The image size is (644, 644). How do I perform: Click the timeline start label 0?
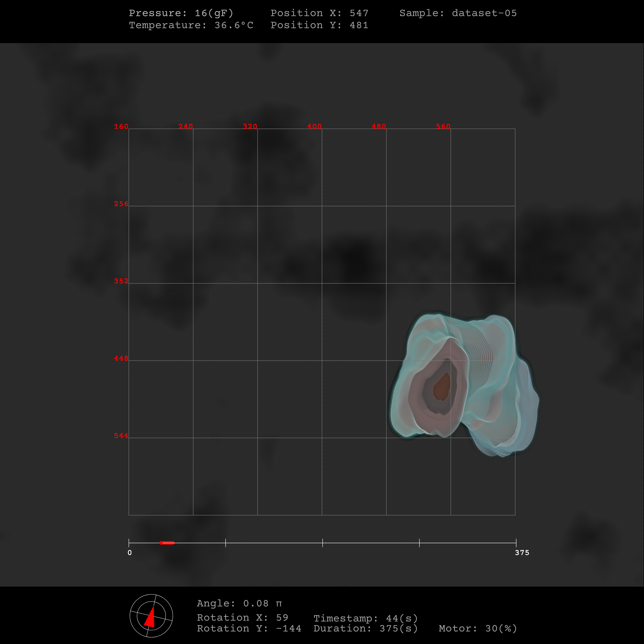[130, 553]
